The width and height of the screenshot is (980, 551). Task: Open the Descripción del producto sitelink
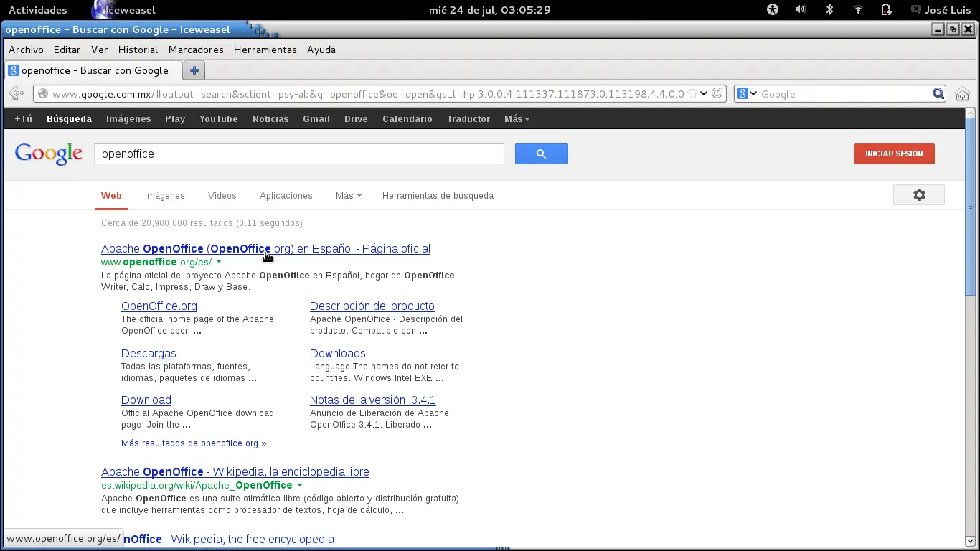click(x=372, y=306)
